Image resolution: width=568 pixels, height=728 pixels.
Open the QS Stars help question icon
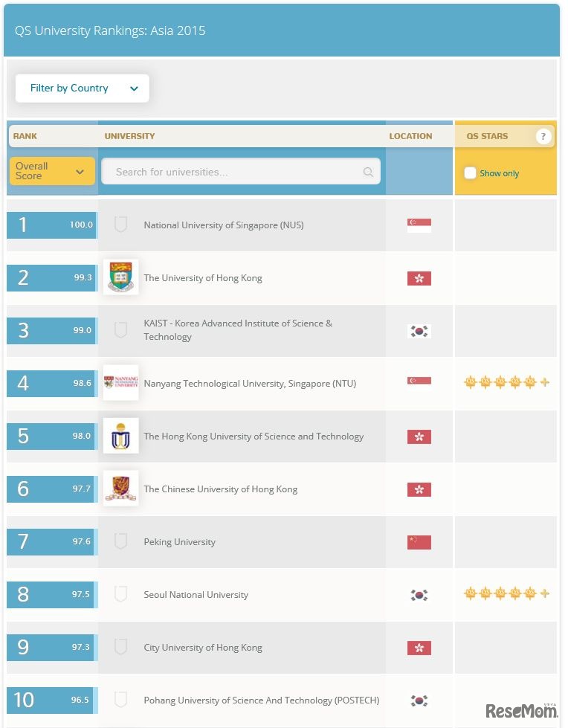(x=543, y=136)
